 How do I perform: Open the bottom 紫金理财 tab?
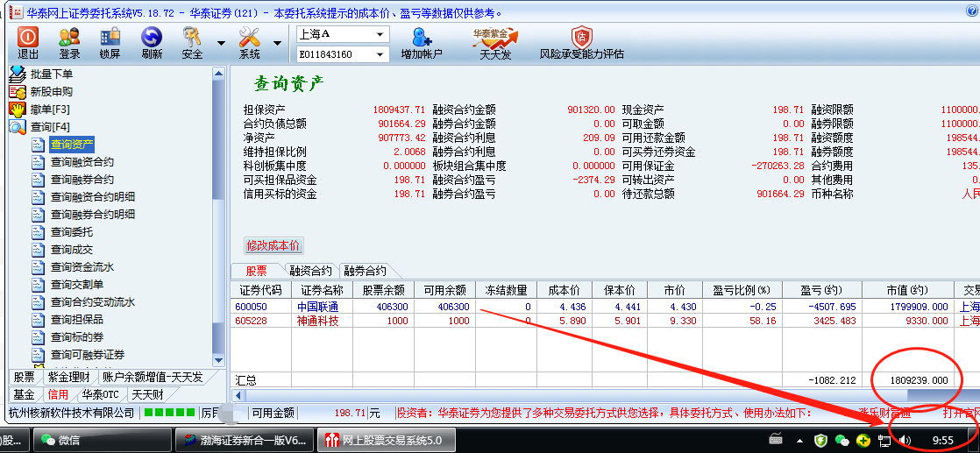68,378
